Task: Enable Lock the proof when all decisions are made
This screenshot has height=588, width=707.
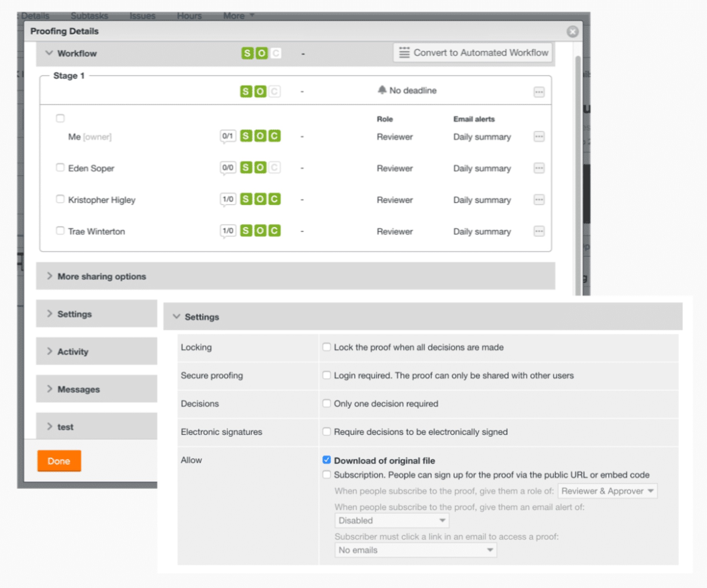Action: click(326, 347)
